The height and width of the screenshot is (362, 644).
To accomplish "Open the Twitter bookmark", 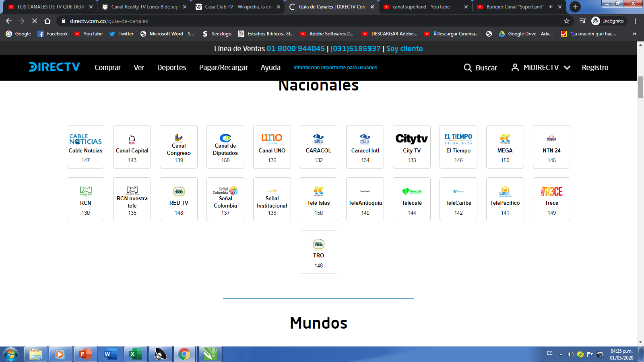I will click(121, 34).
